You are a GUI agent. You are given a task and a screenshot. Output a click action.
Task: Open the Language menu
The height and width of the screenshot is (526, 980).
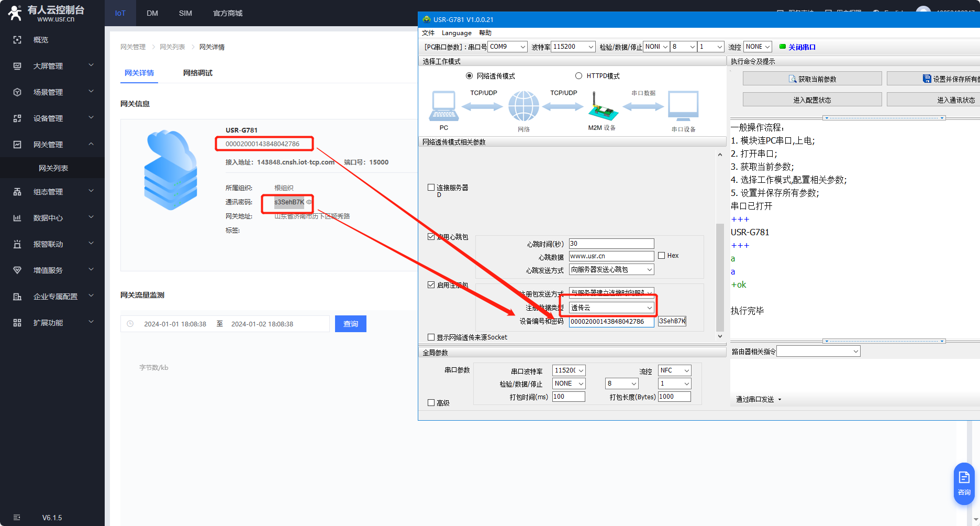point(456,33)
